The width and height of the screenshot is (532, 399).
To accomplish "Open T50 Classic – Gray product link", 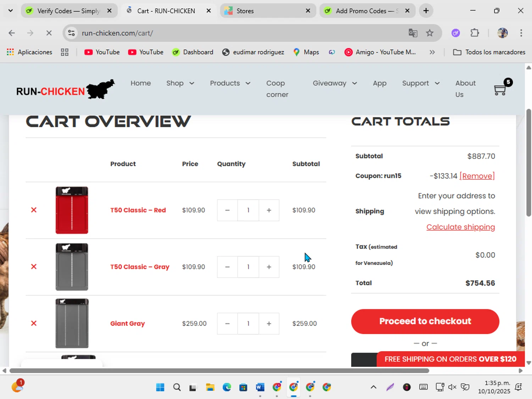I will [x=140, y=267].
